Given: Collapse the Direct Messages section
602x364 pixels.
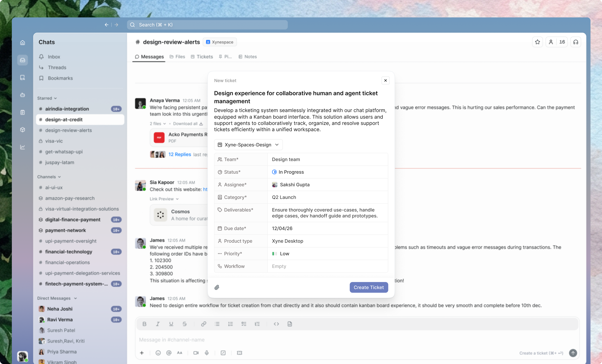Looking at the screenshot, I should pos(57,298).
